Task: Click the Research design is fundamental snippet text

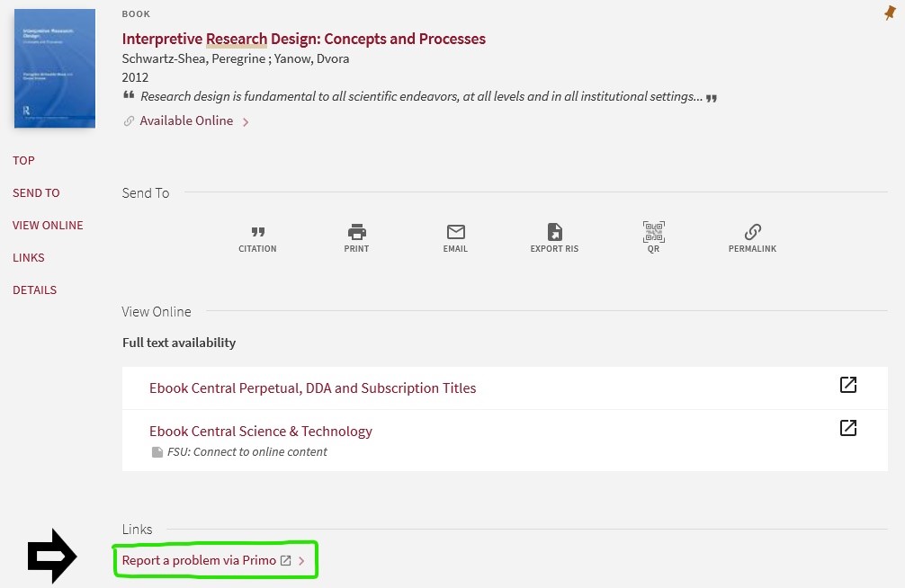Action: click(x=422, y=96)
